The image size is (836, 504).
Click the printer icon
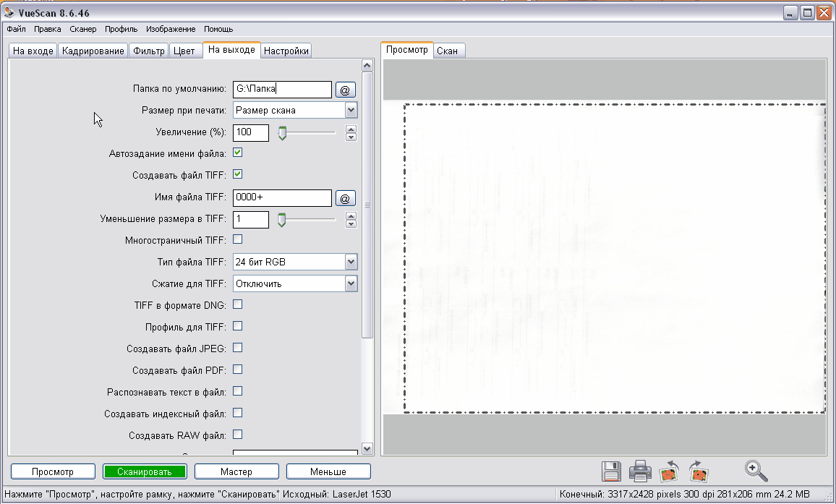pyautogui.click(x=641, y=471)
